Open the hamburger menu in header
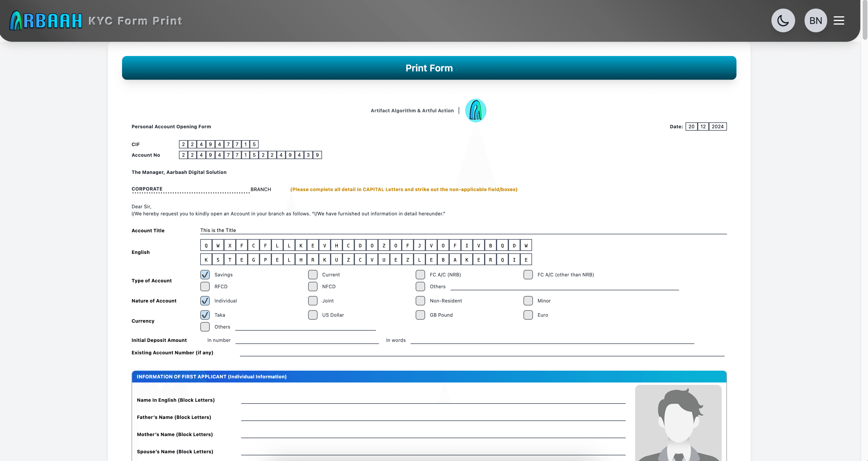The image size is (868, 461). (x=839, y=20)
